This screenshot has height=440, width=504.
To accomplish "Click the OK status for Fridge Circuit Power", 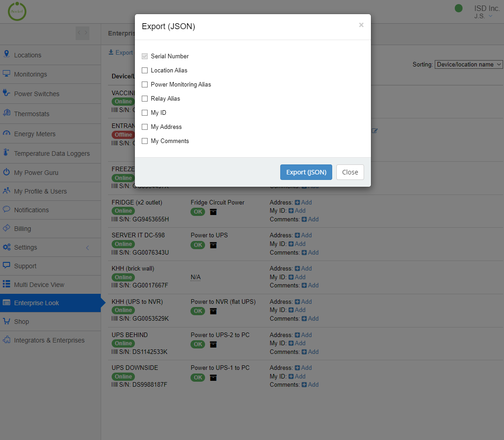I will point(198,212).
